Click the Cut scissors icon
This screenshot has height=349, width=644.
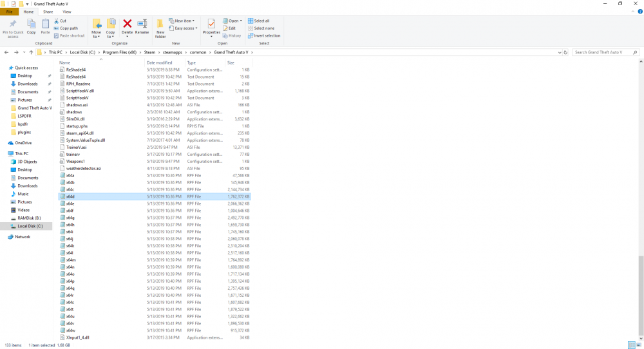(56, 21)
